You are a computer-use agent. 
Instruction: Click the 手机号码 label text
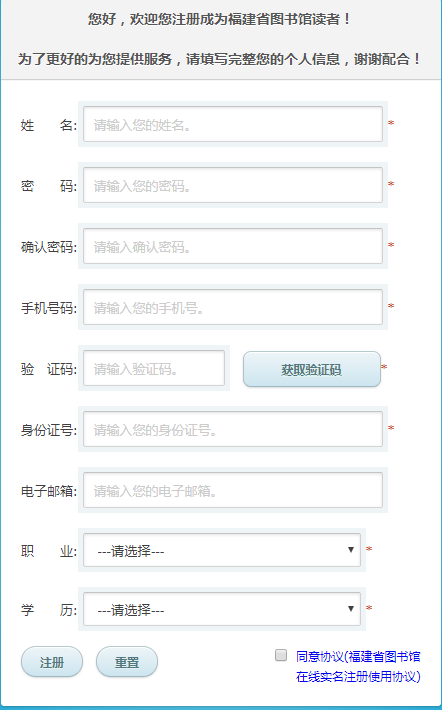click(x=49, y=308)
